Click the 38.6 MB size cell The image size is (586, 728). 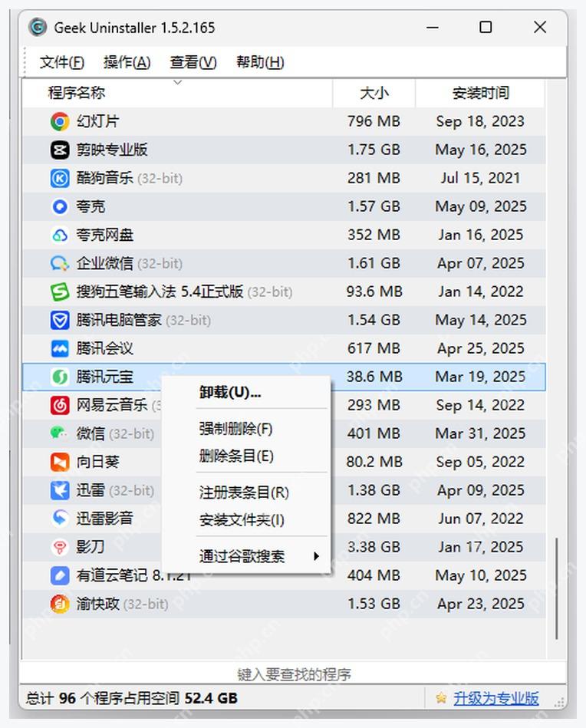tap(374, 377)
